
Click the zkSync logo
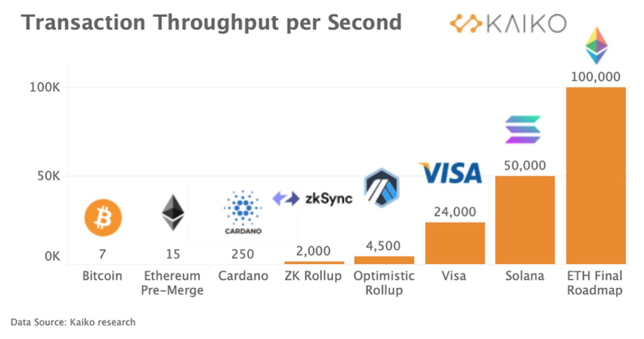tap(312, 199)
